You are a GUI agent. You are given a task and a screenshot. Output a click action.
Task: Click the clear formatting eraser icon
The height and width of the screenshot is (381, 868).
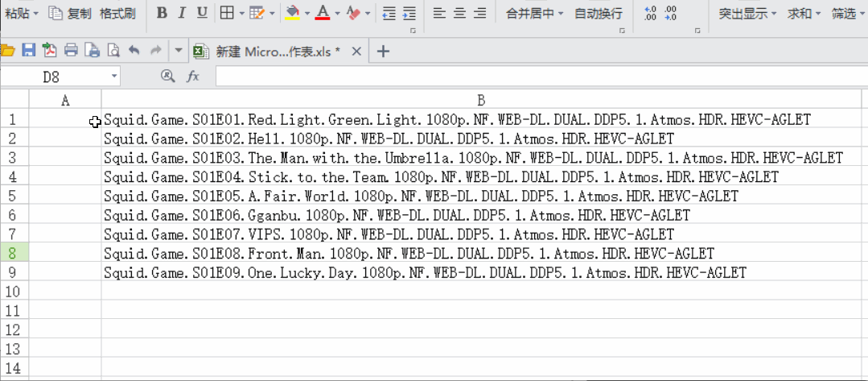point(354,14)
